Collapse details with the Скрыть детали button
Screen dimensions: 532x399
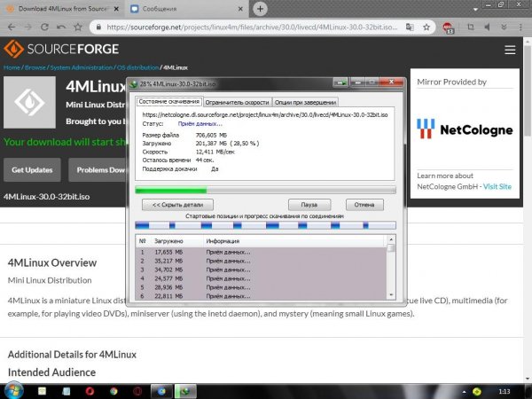point(177,205)
